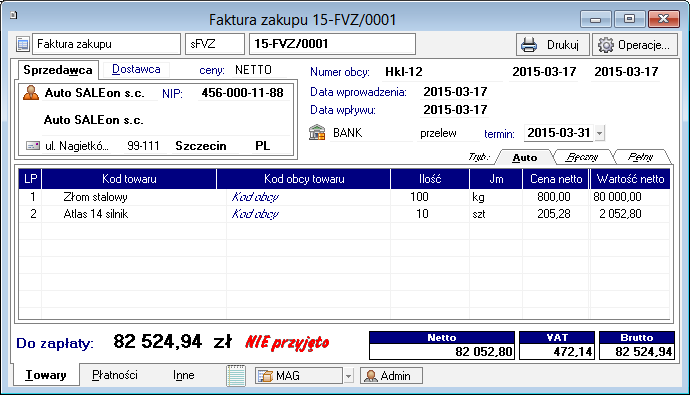This screenshot has width=690, height=395.
Task: Open the notepad notes icon
Action: (236, 376)
